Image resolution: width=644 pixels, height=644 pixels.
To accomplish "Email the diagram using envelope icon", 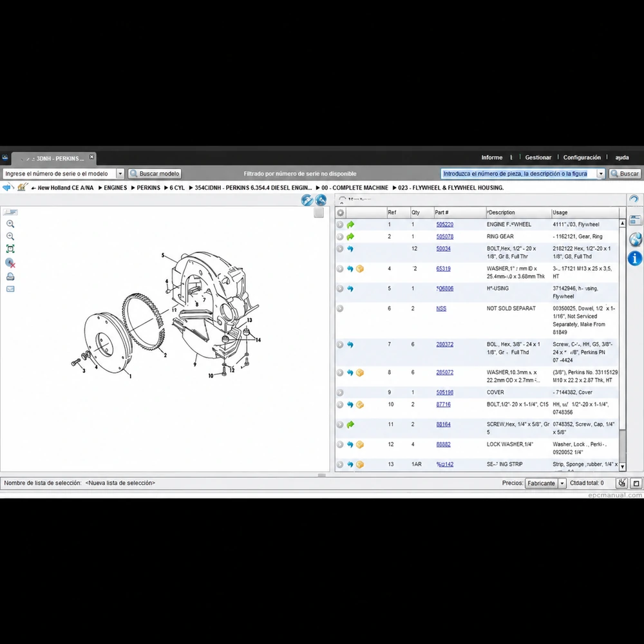I will pyautogui.click(x=10, y=289).
